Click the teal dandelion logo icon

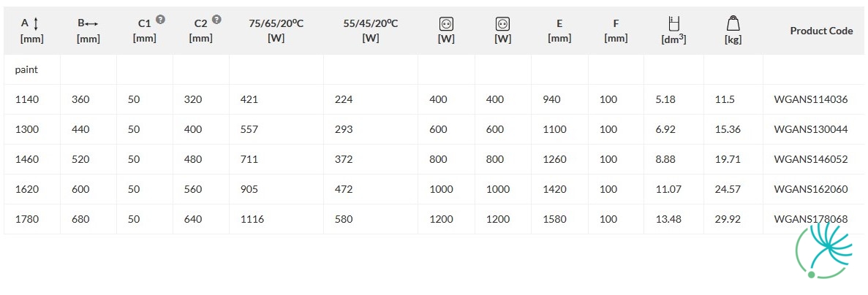(825, 249)
